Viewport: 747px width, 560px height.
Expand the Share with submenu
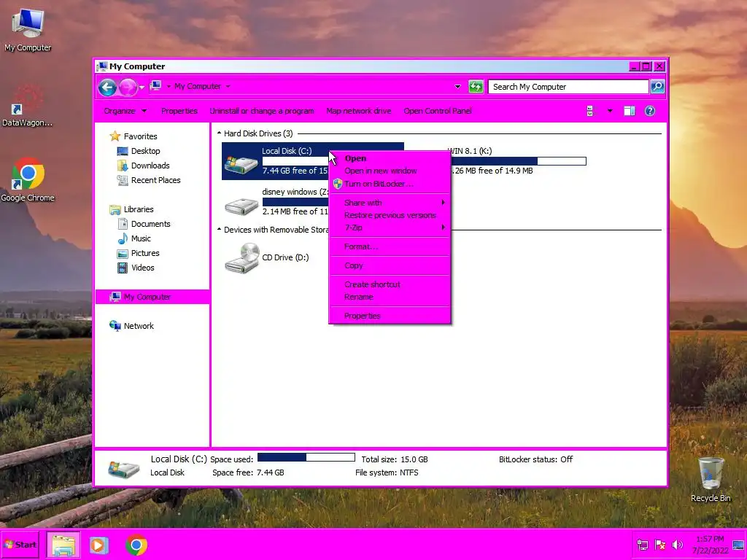coord(390,203)
